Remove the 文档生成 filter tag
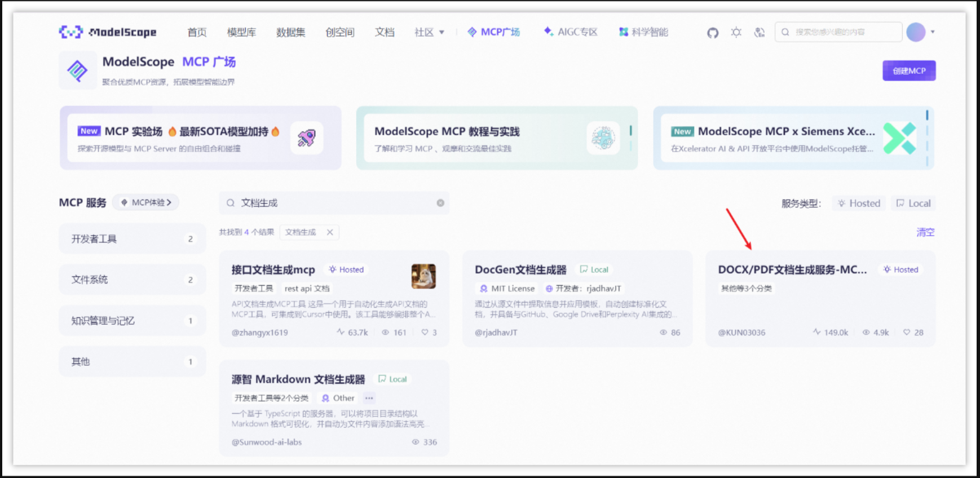The width and height of the screenshot is (980, 478). pos(330,232)
